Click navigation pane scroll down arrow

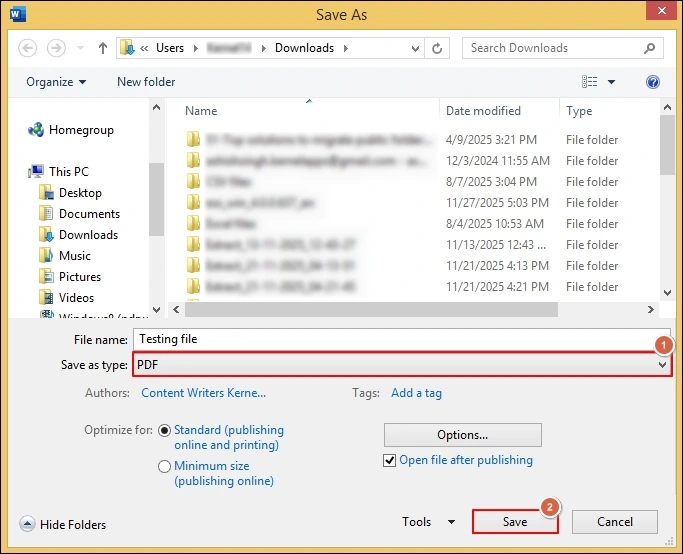click(157, 310)
